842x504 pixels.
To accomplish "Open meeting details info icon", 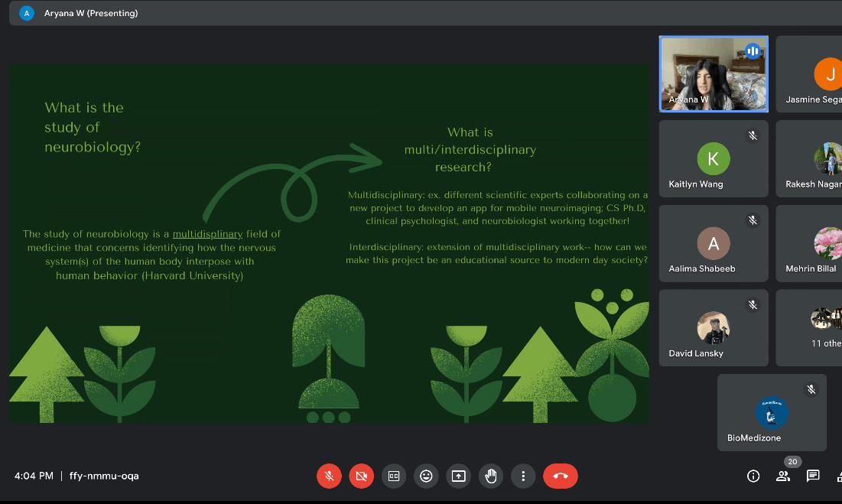I will [x=753, y=476].
